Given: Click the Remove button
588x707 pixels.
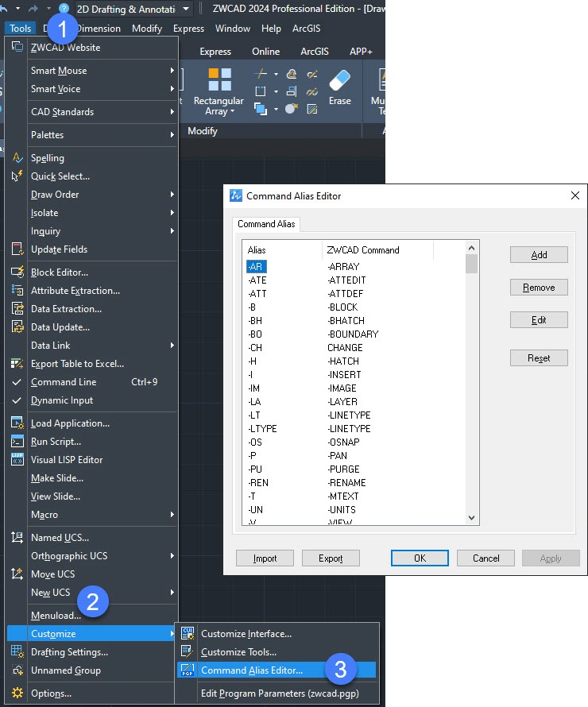Looking at the screenshot, I should coord(539,288).
